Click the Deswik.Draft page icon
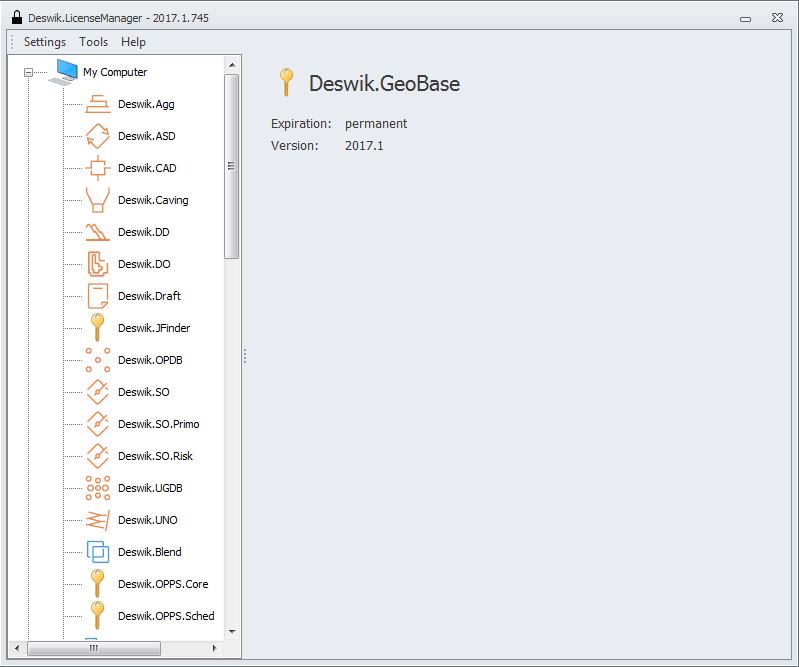 [97, 296]
